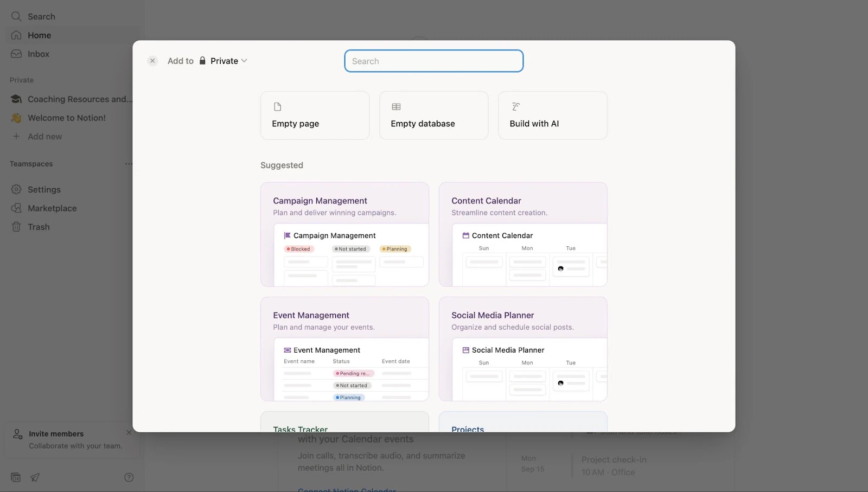Open Coaching Resources page in sidebar
Image resolution: width=868 pixels, height=492 pixels.
(72, 99)
